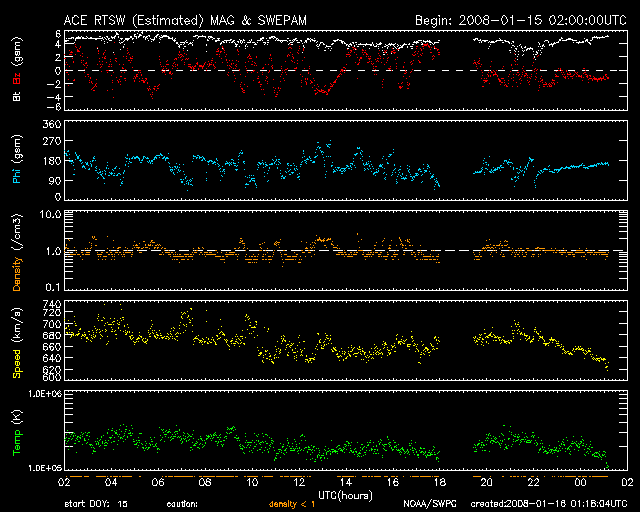Click the UTC(hours) x-axis label

click(x=346, y=494)
